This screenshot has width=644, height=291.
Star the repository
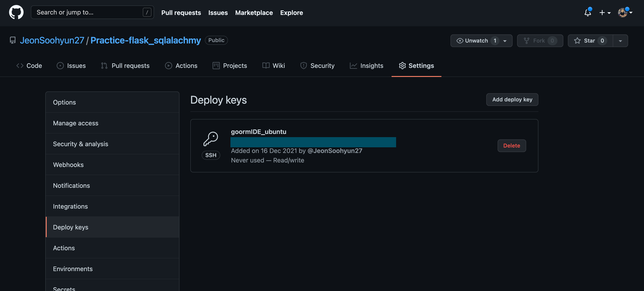pyautogui.click(x=590, y=41)
